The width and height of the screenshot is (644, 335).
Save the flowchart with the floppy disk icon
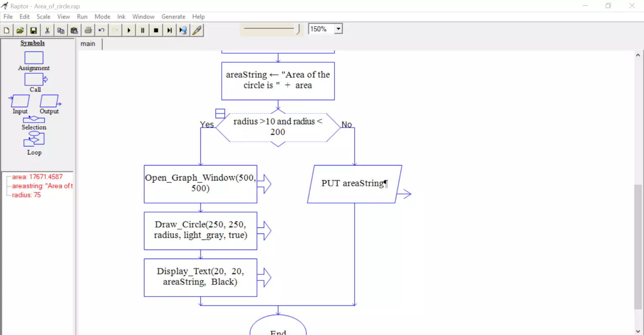(34, 30)
